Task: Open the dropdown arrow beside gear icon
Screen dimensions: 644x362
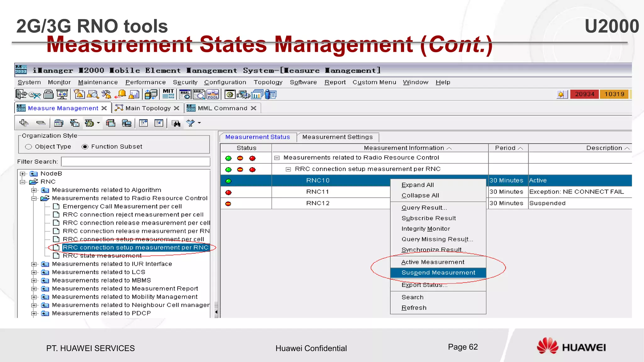Action: coord(98,123)
